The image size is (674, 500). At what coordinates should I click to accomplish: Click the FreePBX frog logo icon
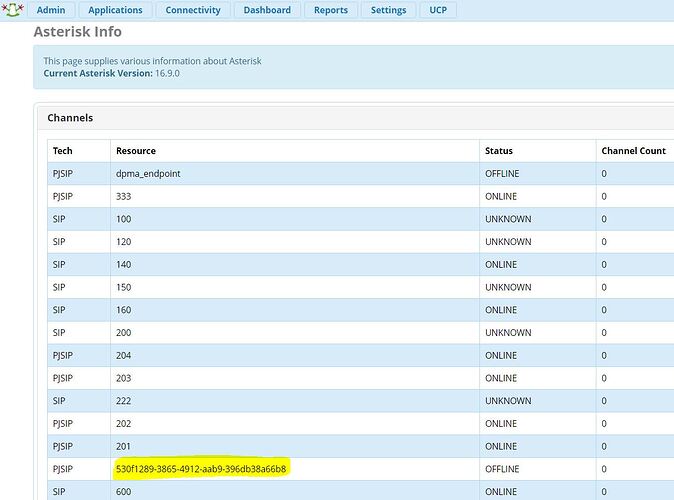point(12,10)
